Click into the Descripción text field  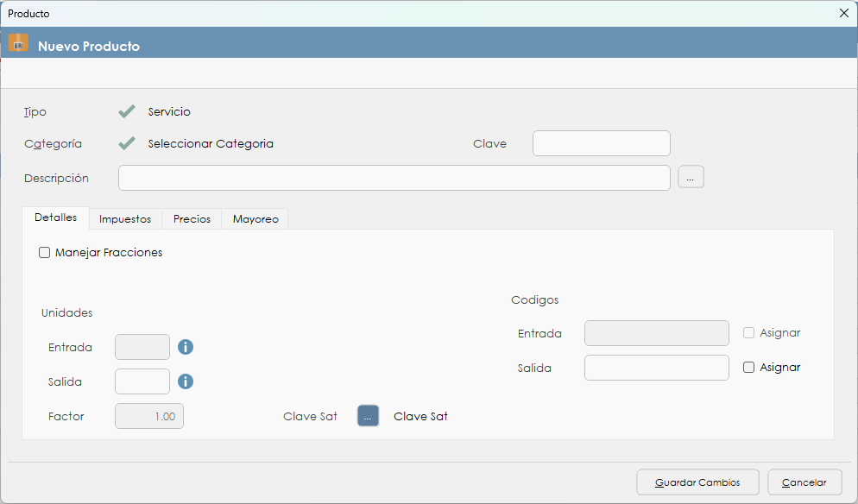coord(394,178)
